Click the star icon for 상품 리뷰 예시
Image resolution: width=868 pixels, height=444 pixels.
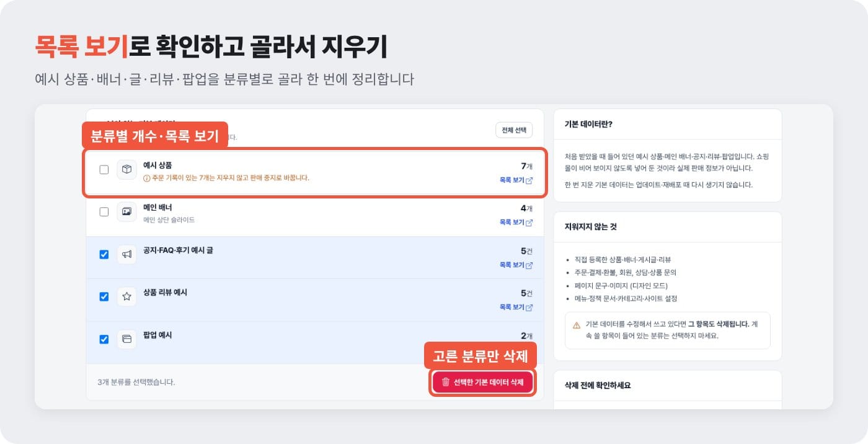point(126,296)
